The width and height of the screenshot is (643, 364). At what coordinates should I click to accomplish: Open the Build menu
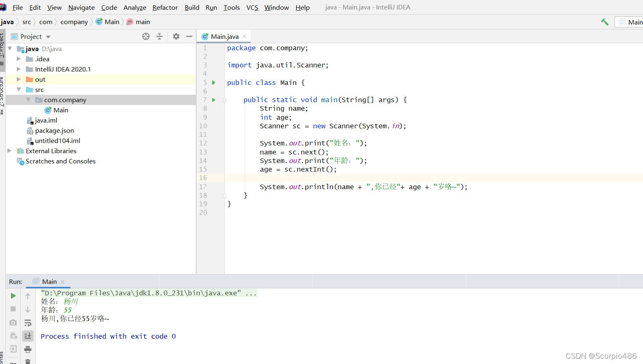click(192, 7)
